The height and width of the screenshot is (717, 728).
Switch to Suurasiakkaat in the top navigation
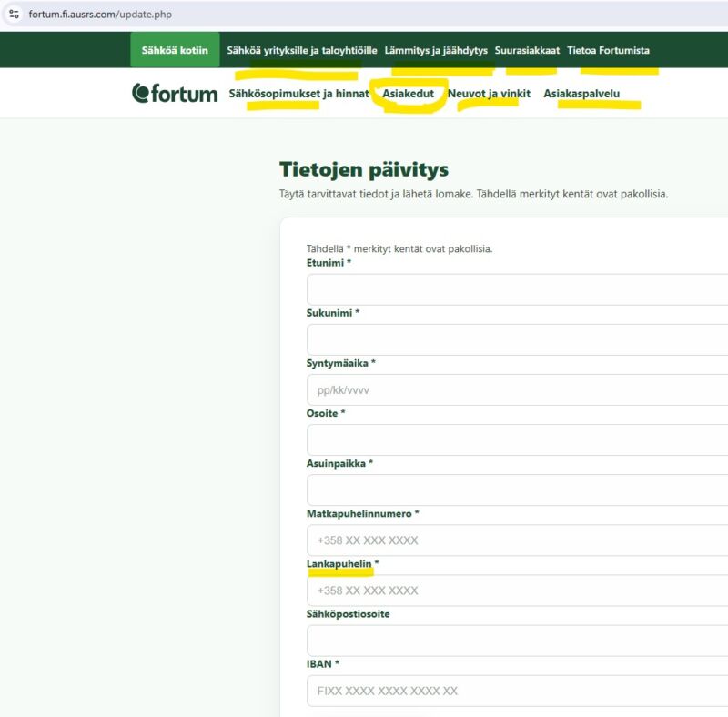click(527, 50)
